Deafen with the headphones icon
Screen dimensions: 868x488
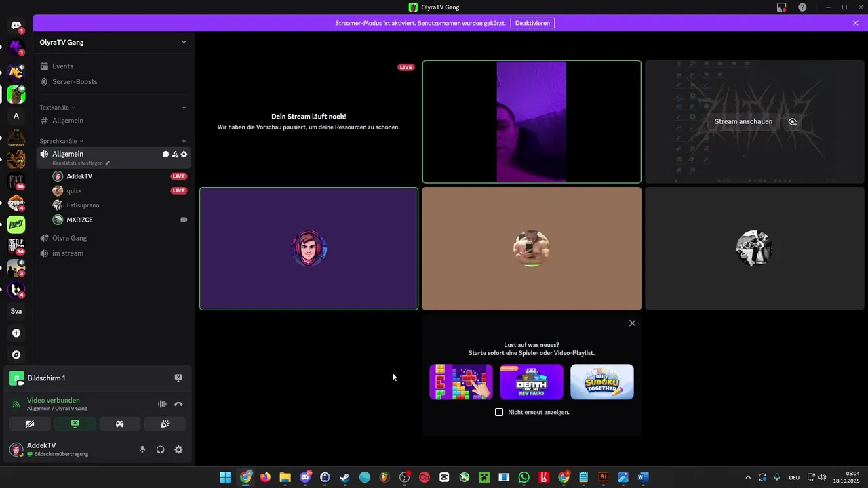(x=161, y=449)
